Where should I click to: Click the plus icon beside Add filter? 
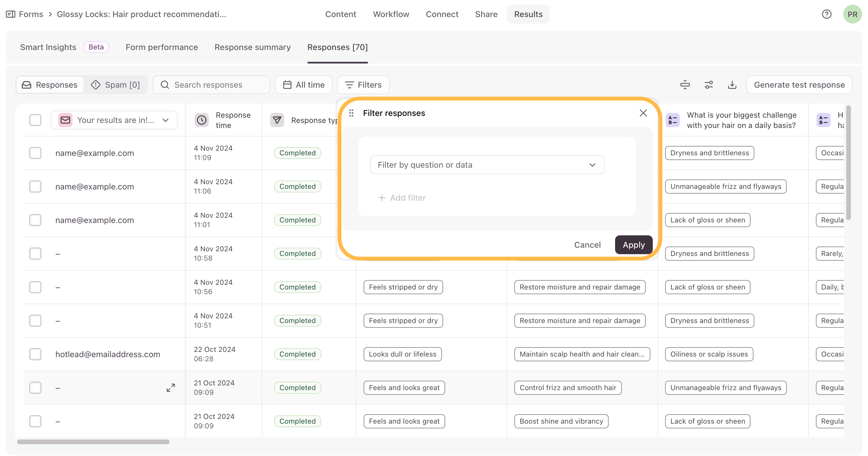click(x=381, y=198)
